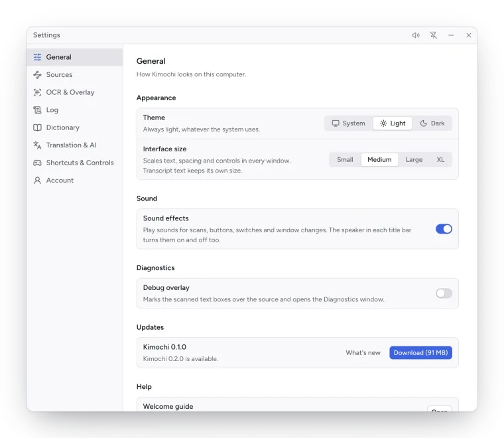This screenshot has height=438, width=504.
Task: Click the 'Diagnostics' section heading
Action: click(156, 268)
